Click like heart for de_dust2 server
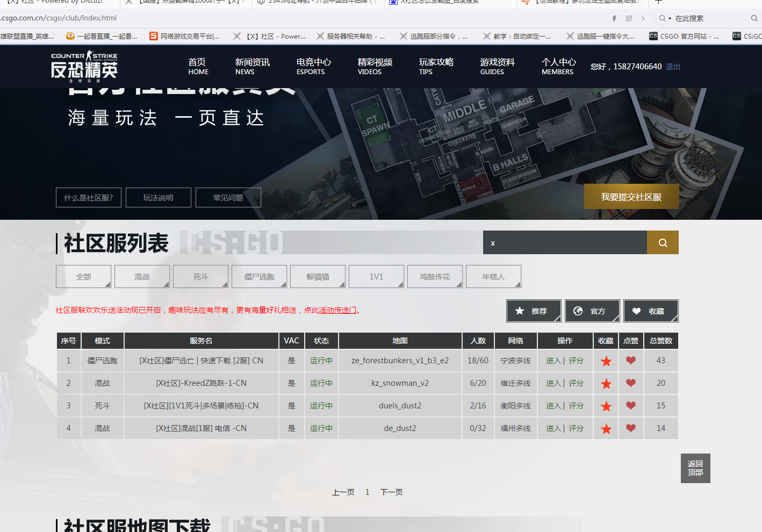The height and width of the screenshot is (532, 762). click(x=631, y=428)
